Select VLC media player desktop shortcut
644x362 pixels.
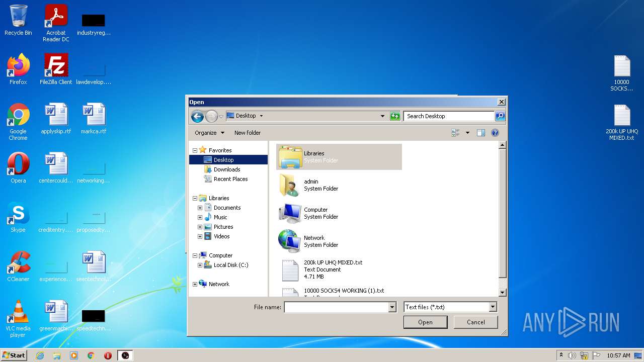(18, 319)
